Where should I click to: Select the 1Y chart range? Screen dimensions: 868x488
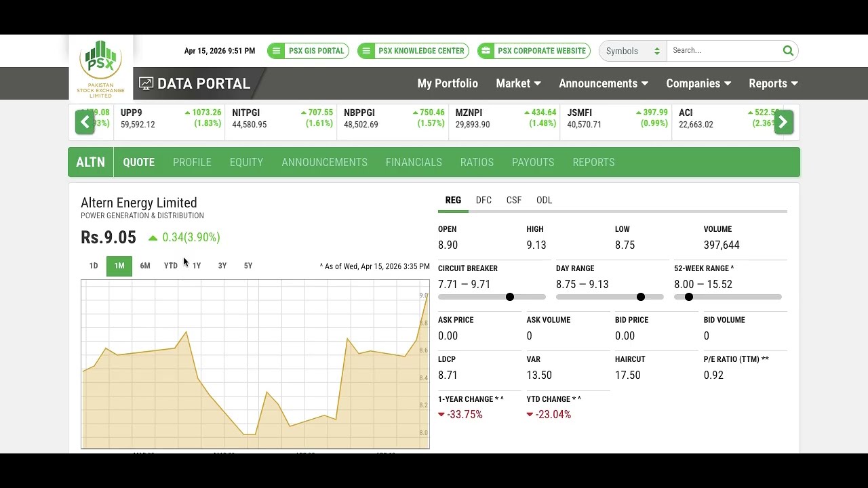(x=197, y=266)
